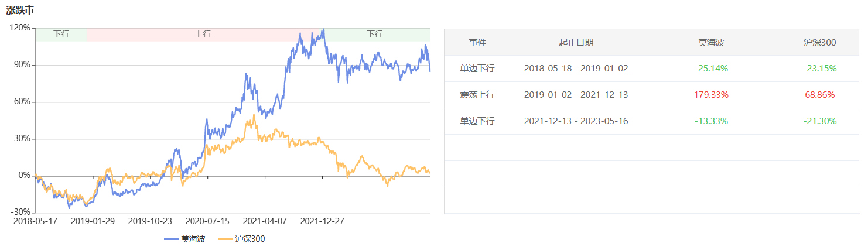Click date range 2018-05-18 - 2019-01-02
Viewport: 868px width, 250px height.
tap(576, 69)
